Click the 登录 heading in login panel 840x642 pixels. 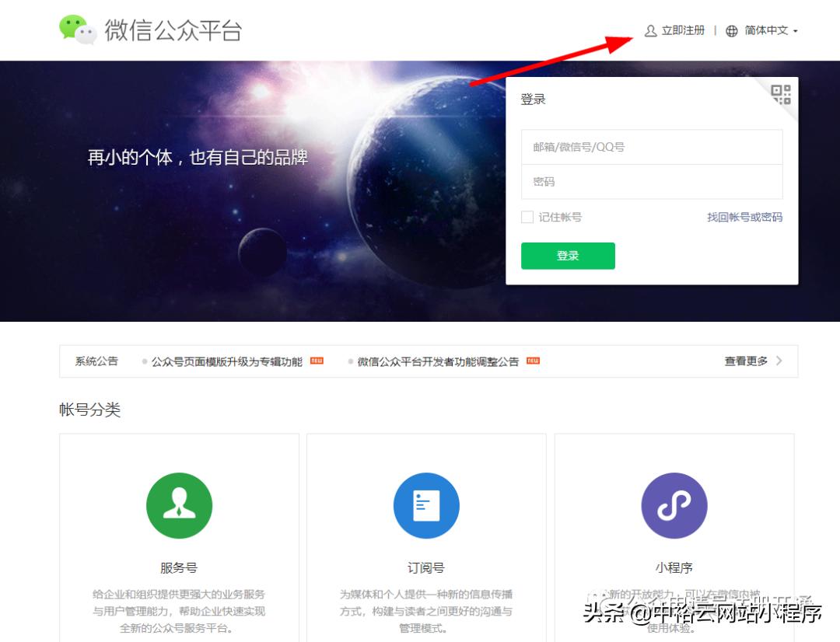point(533,99)
